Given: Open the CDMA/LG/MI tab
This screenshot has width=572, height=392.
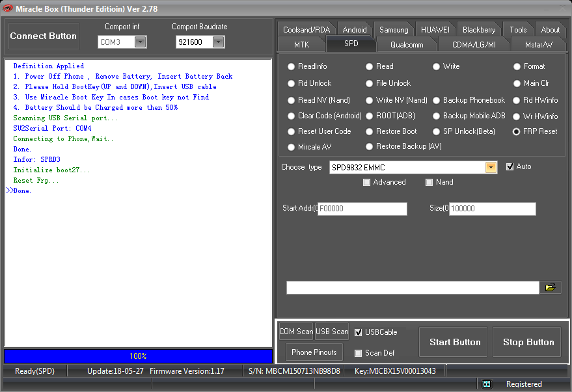Looking at the screenshot, I should (x=474, y=44).
